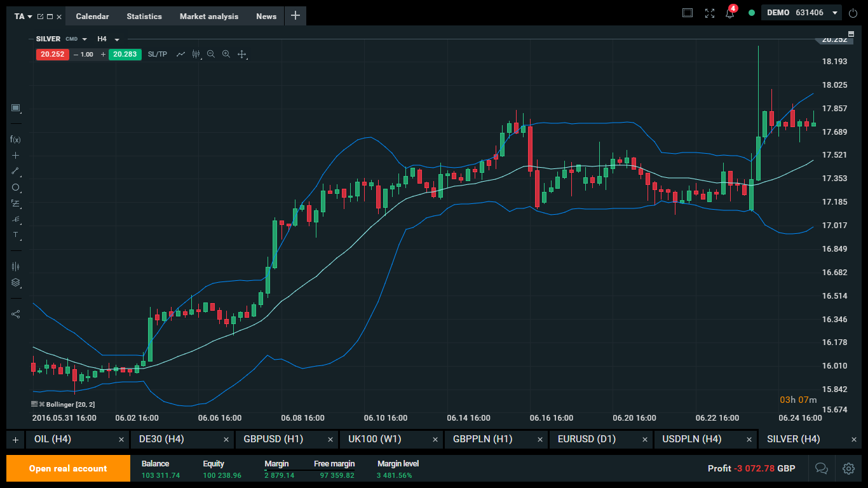Open the f(x) indicators tool
Screen dimensions: 868x488
point(15,139)
